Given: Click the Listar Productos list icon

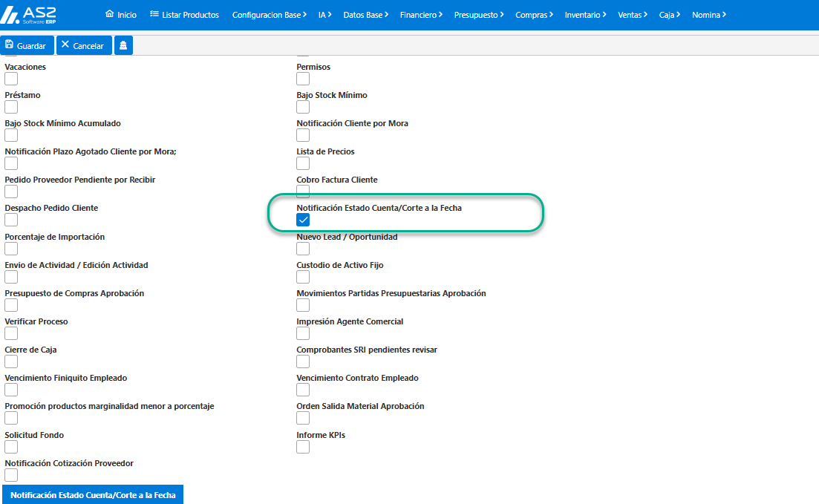Looking at the screenshot, I should pos(154,14).
